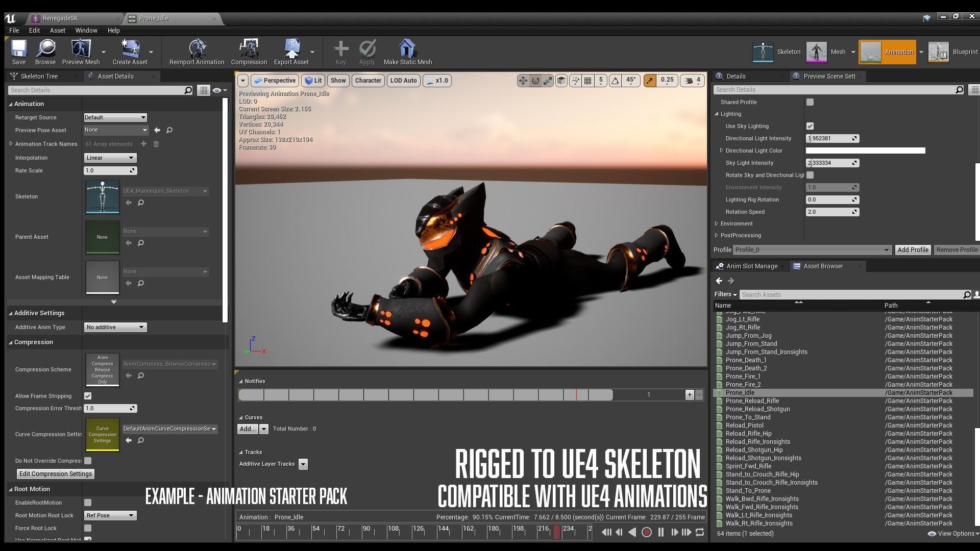
Task: Click the Add Profile button
Action: click(x=913, y=250)
